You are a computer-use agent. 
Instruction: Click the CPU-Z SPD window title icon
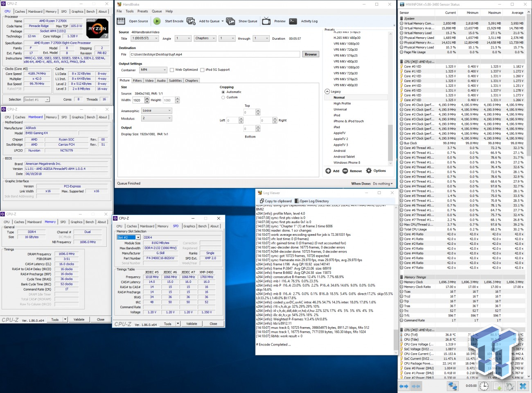[x=116, y=218]
